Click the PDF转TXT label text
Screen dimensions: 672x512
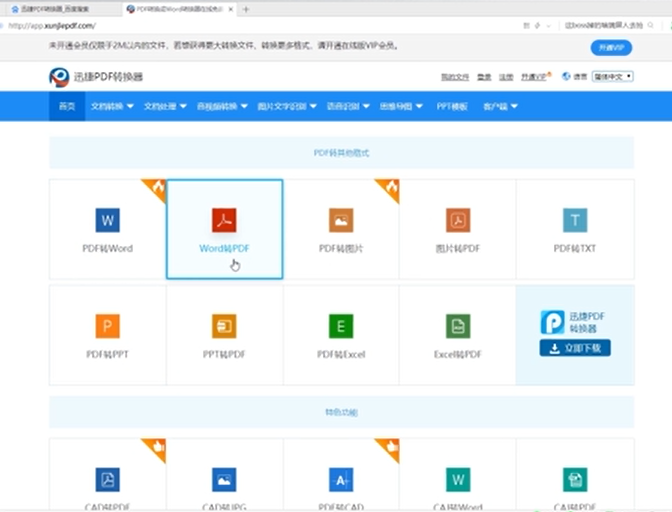point(575,249)
